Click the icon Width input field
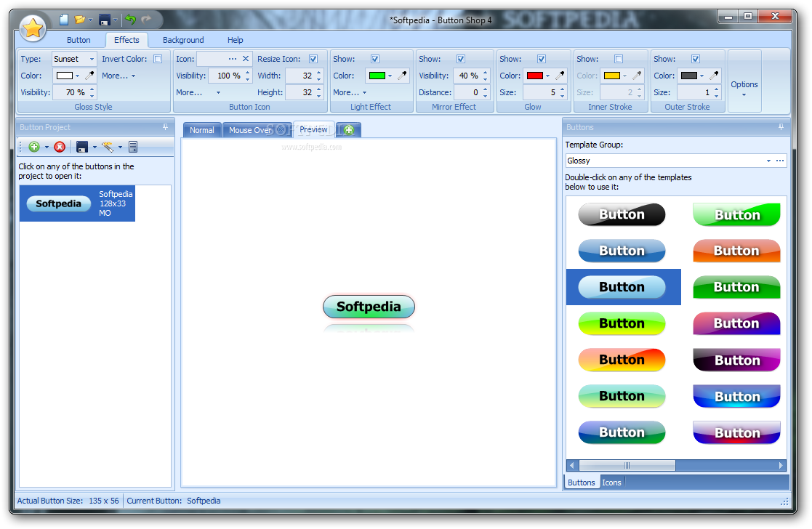This screenshot has height=529, width=812. click(300, 76)
